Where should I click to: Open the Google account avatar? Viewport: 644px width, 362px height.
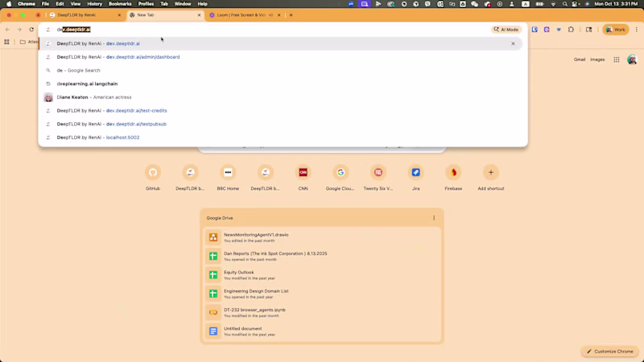pos(632,60)
